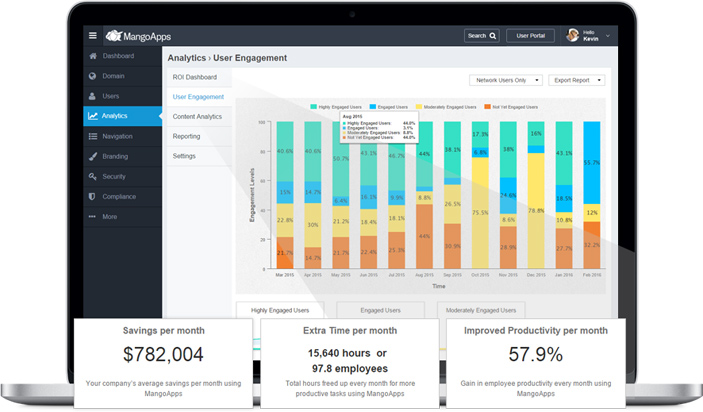Open Content Analytics section
Screen dimensions: 703x412
tap(197, 117)
